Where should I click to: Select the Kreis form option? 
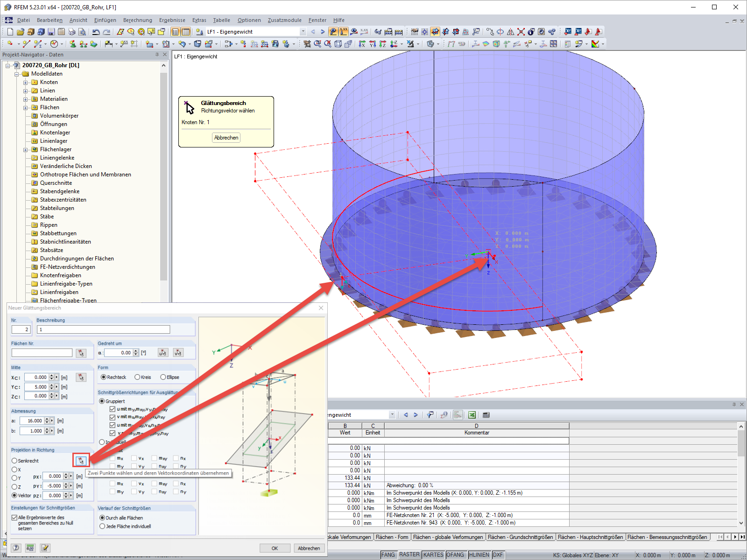pyautogui.click(x=137, y=377)
